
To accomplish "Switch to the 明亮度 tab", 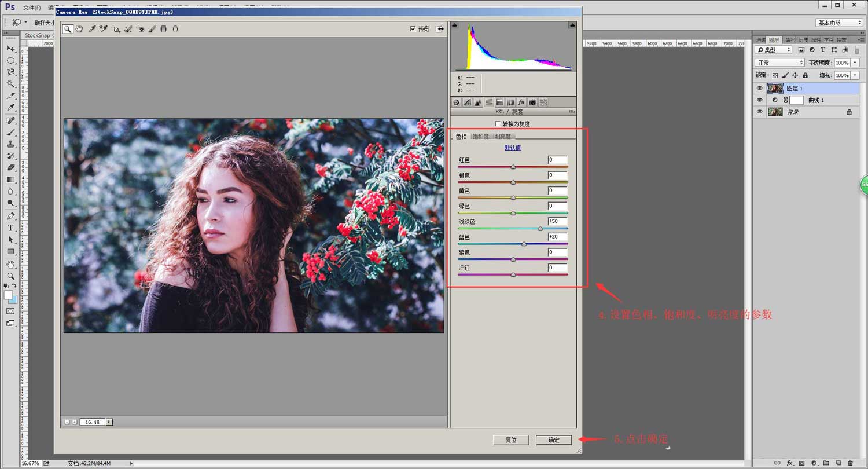I will tap(502, 137).
